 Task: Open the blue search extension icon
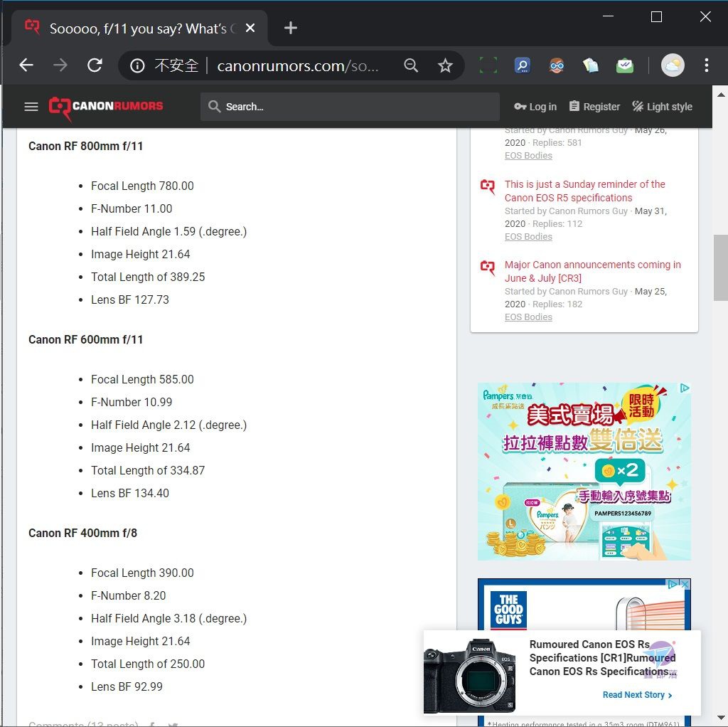(523, 65)
